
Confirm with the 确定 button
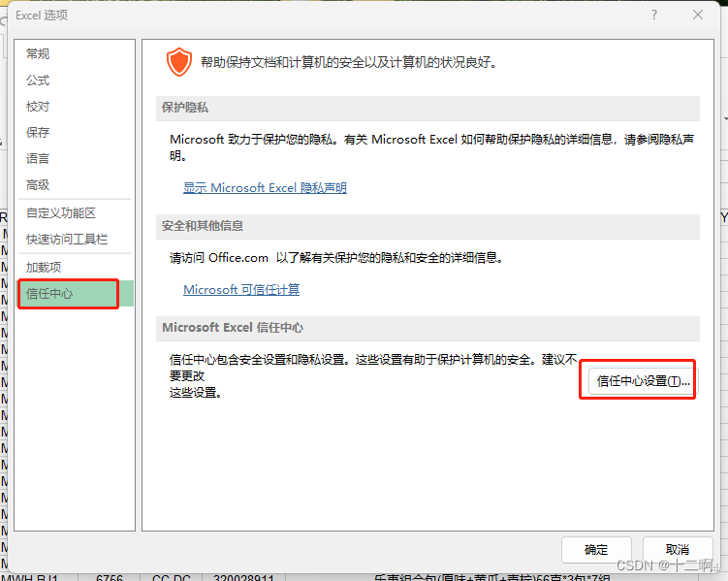point(596,550)
